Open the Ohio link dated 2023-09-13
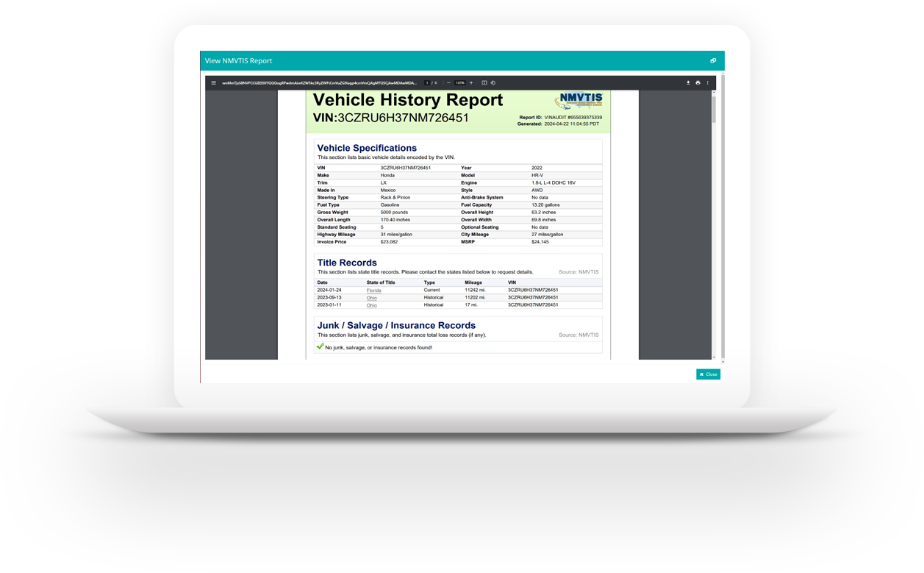 click(371, 298)
